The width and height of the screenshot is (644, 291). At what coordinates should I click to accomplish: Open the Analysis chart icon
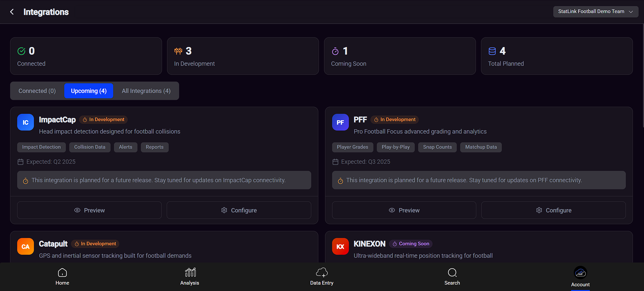coord(190,272)
